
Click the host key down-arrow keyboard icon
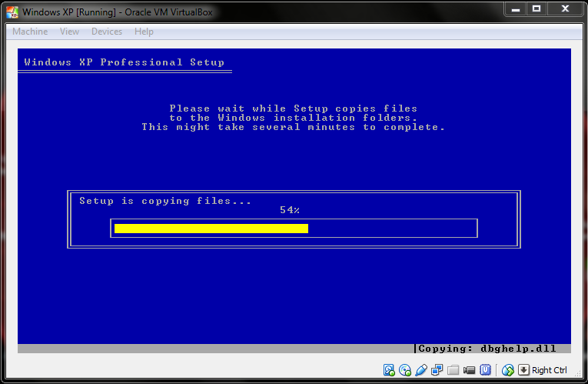coord(523,370)
